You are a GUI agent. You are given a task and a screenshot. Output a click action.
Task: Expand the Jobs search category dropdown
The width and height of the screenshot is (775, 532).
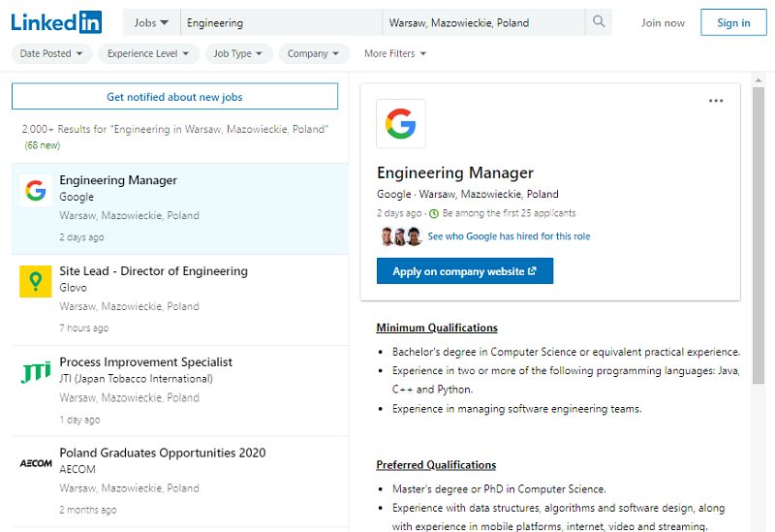click(151, 22)
